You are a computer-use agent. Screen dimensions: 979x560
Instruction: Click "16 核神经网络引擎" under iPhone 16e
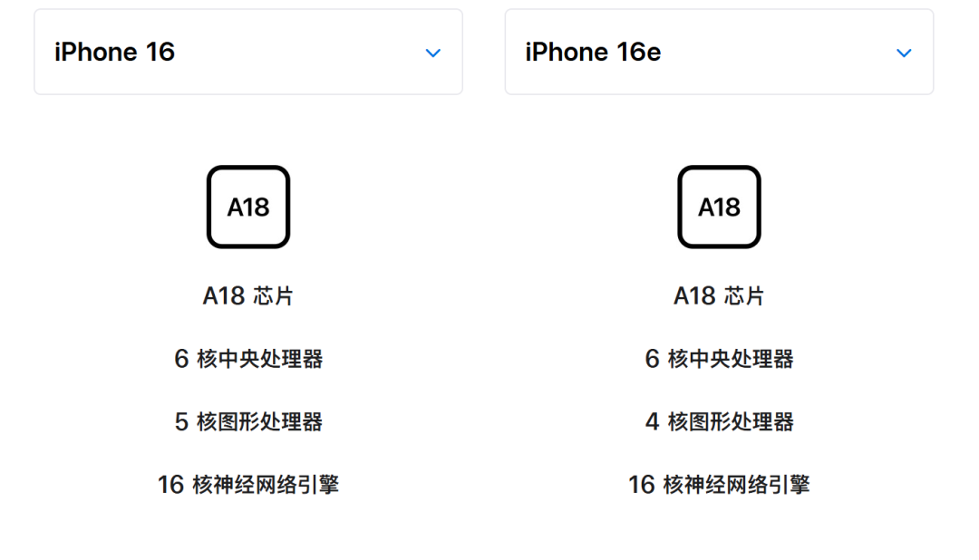click(719, 485)
